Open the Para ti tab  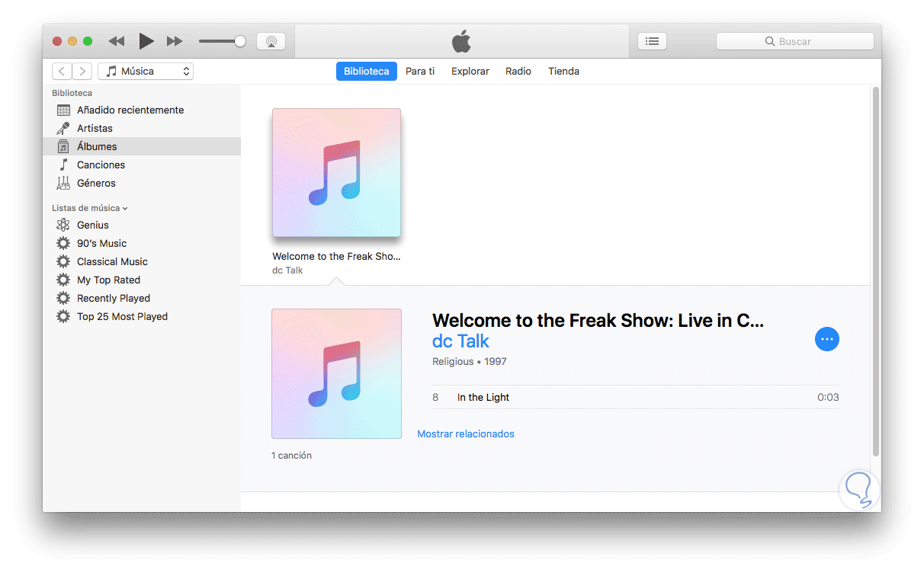(420, 71)
